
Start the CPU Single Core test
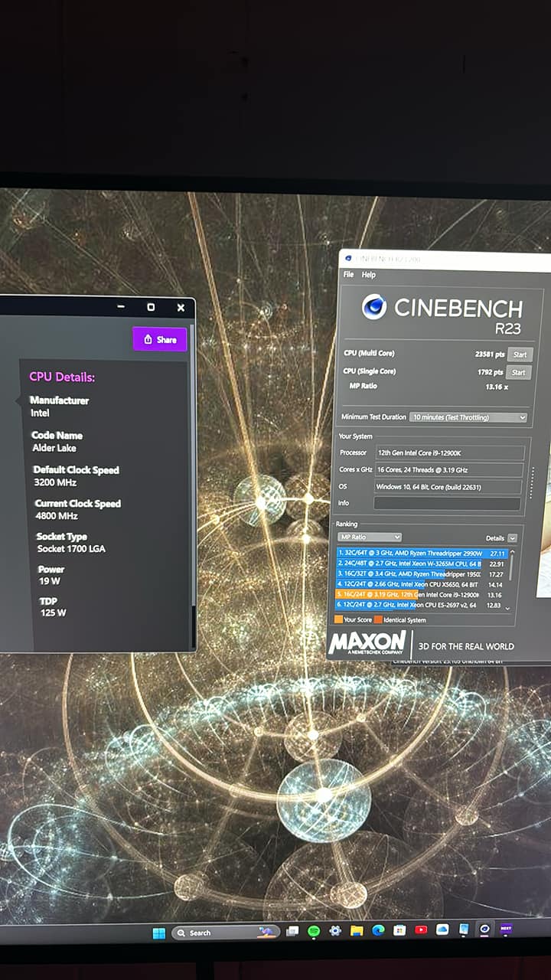click(x=519, y=372)
